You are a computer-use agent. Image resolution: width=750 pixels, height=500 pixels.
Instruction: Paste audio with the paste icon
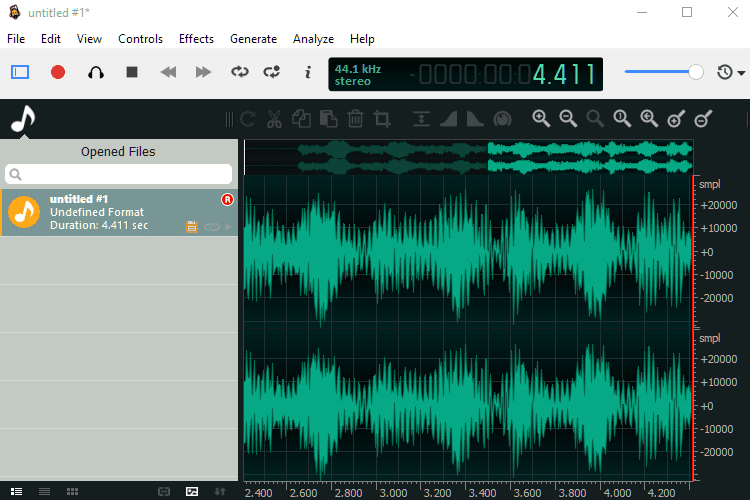[x=329, y=119]
